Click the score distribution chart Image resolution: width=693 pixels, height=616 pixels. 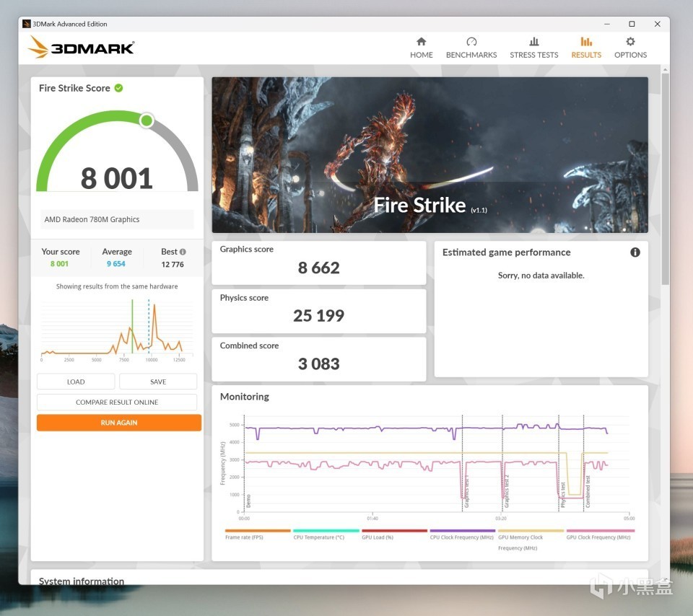[x=117, y=330]
